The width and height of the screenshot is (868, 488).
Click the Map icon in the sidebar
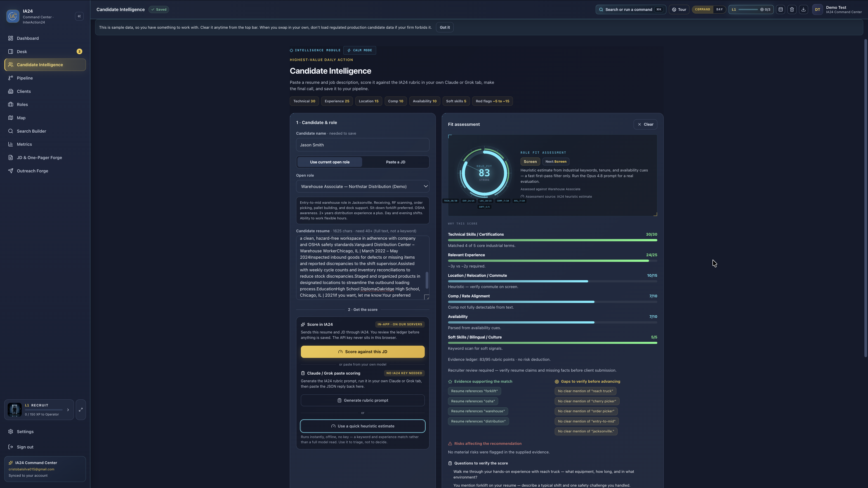11,118
